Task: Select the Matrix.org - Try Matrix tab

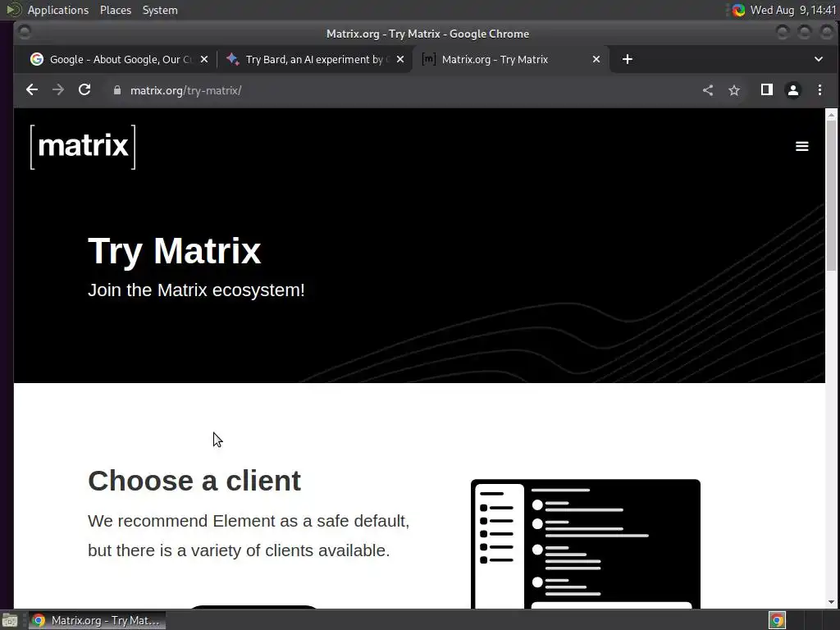Action: [511, 59]
